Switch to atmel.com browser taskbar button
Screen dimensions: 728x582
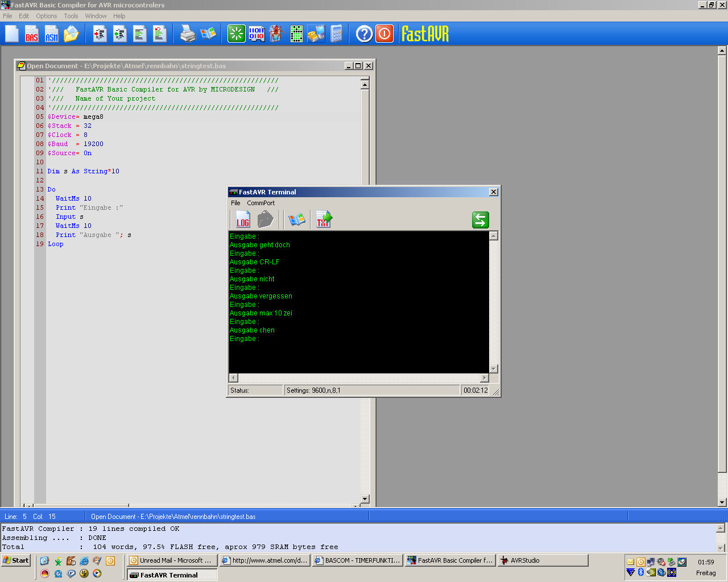(x=264, y=560)
